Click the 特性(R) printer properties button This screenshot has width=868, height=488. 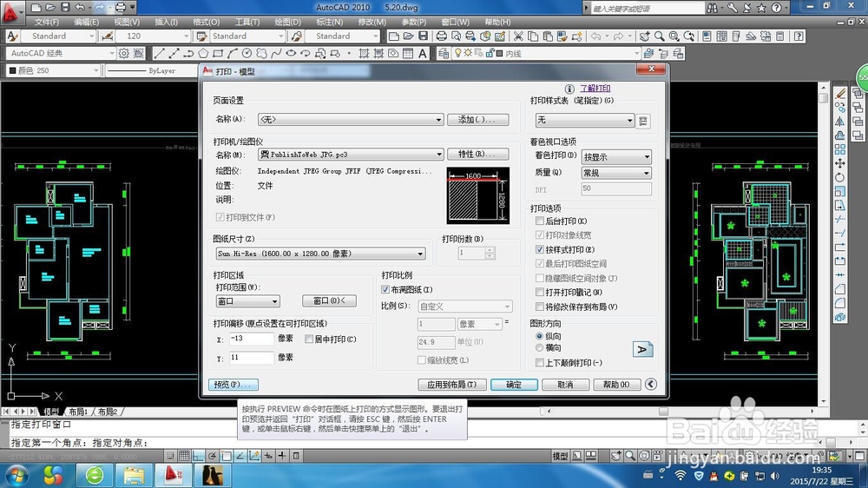[477, 154]
